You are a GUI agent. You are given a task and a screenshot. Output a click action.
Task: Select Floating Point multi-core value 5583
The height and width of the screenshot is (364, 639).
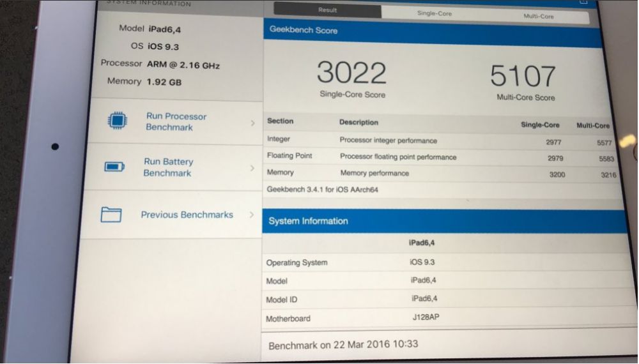(x=606, y=159)
